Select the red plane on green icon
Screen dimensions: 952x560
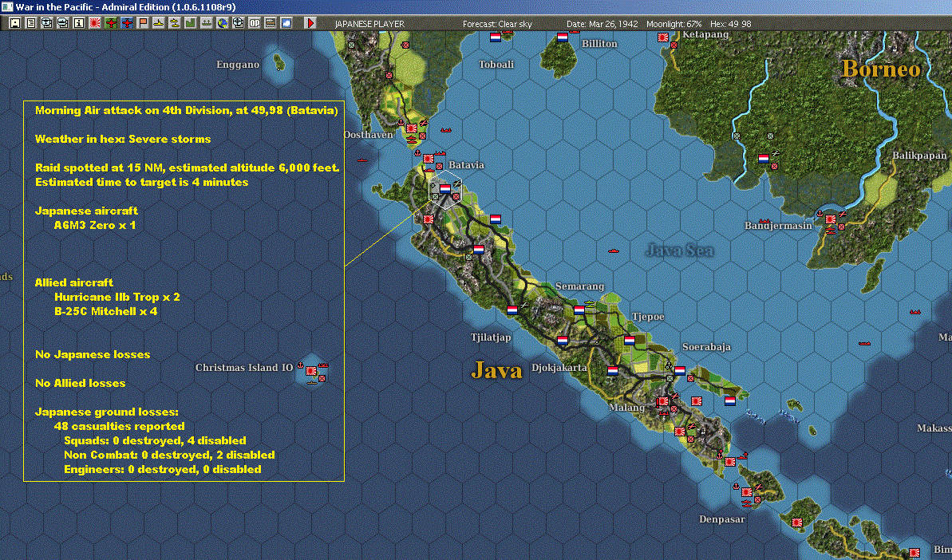click(x=111, y=23)
